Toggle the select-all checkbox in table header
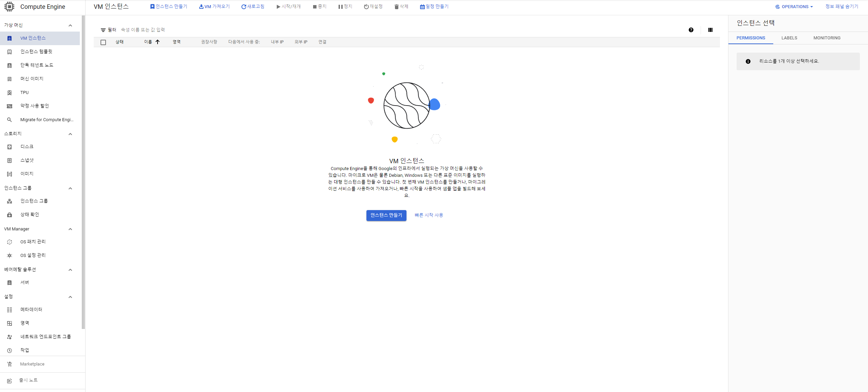Image resolution: width=868 pixels, height=392 pixels. [103, 42]
